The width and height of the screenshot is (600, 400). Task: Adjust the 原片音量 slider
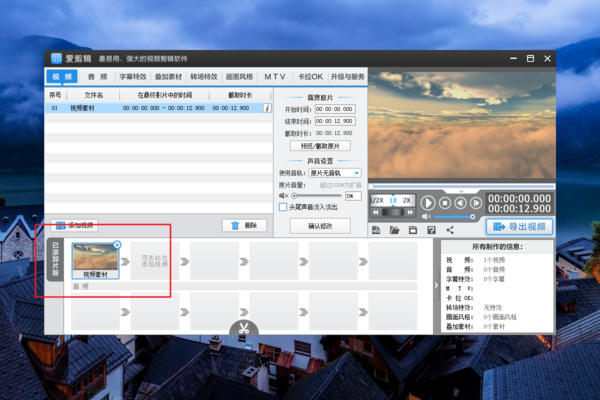tap(317, 196)
